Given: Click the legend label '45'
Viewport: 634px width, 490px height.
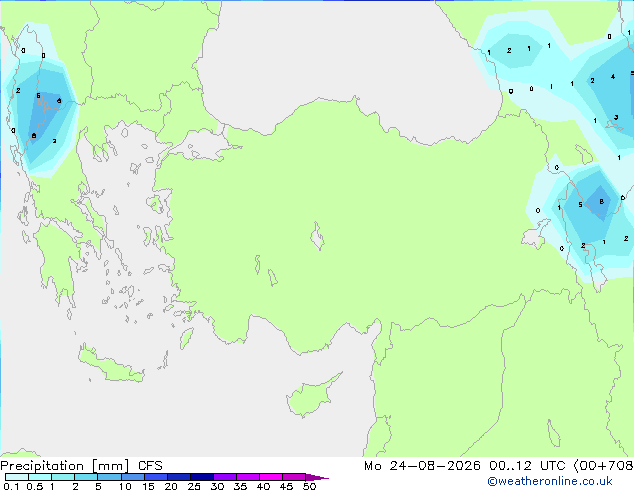Looking at the screenshot, I should pos(286,486).
